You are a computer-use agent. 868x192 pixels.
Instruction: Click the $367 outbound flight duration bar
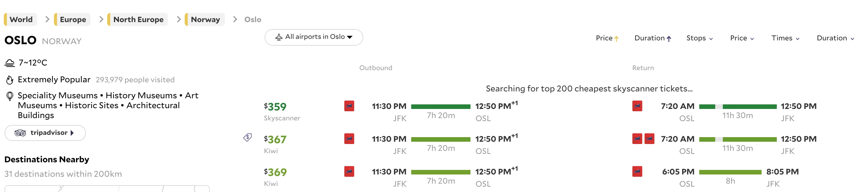(440, 139)
